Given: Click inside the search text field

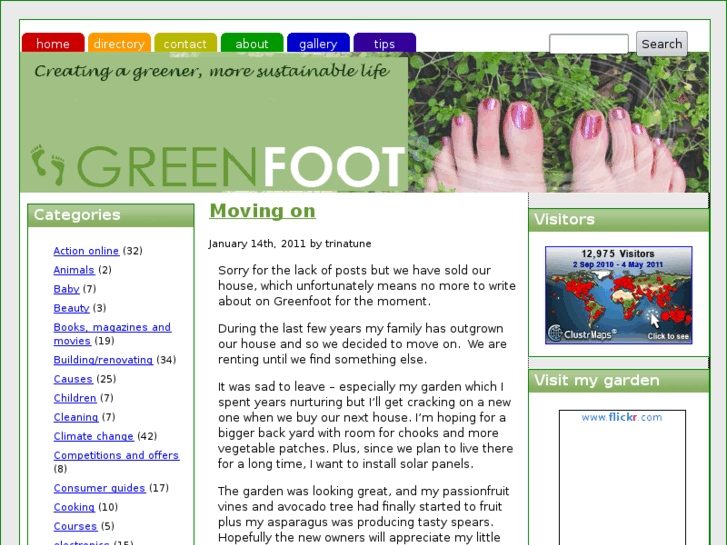Looking at the screenshot, I should pos(588,44).
